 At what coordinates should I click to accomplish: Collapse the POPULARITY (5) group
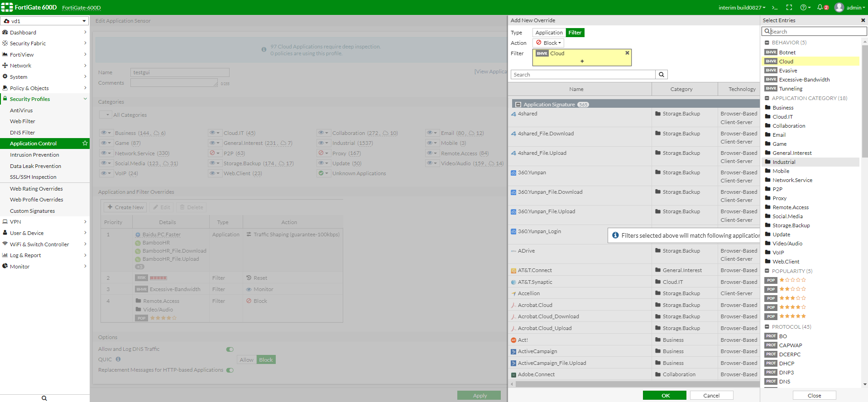767,271
